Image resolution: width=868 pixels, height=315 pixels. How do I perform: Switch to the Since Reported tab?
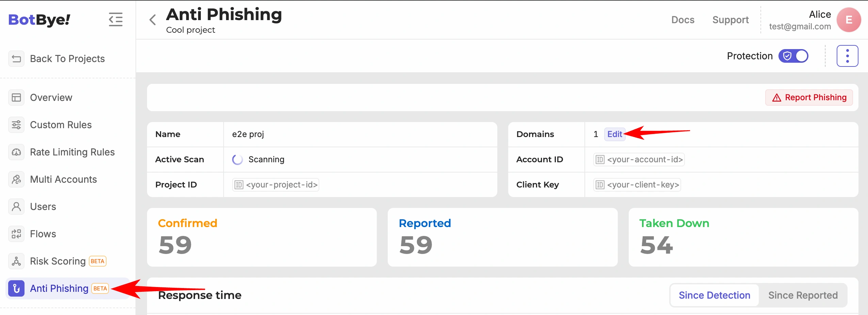point(803,295)
